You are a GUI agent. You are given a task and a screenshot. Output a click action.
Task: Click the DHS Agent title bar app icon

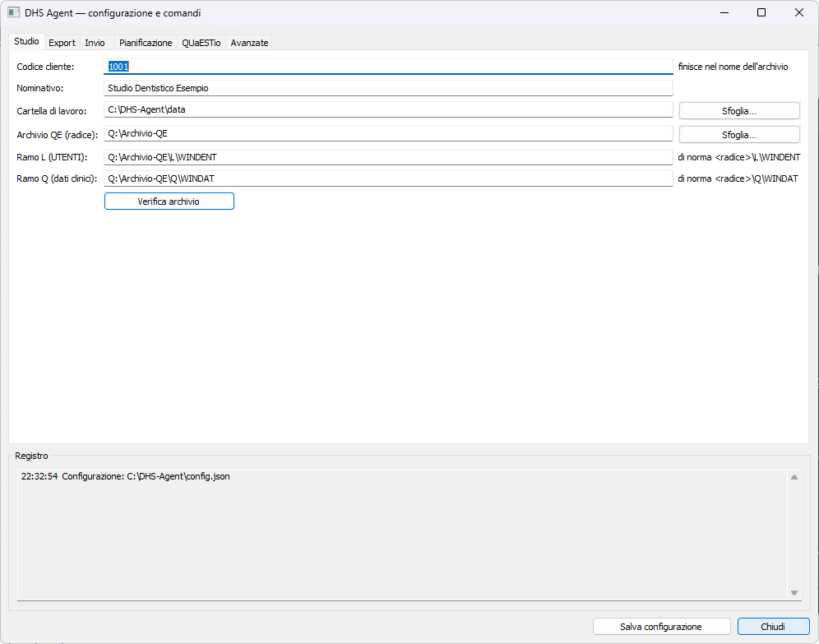[14, 12]
